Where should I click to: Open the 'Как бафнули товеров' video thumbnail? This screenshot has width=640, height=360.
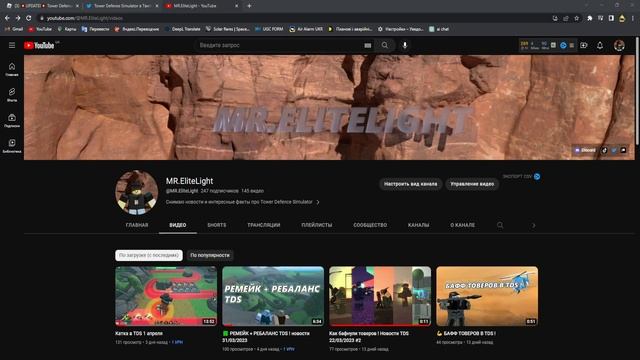(380, 296)
